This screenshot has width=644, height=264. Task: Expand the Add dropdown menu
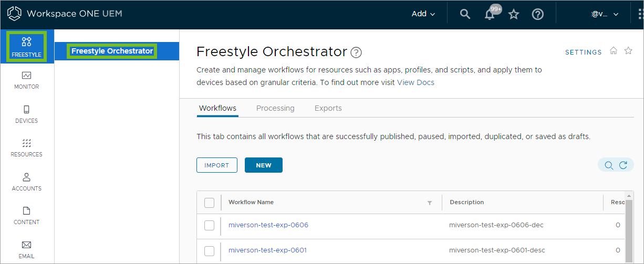click(x=423, y=14)
